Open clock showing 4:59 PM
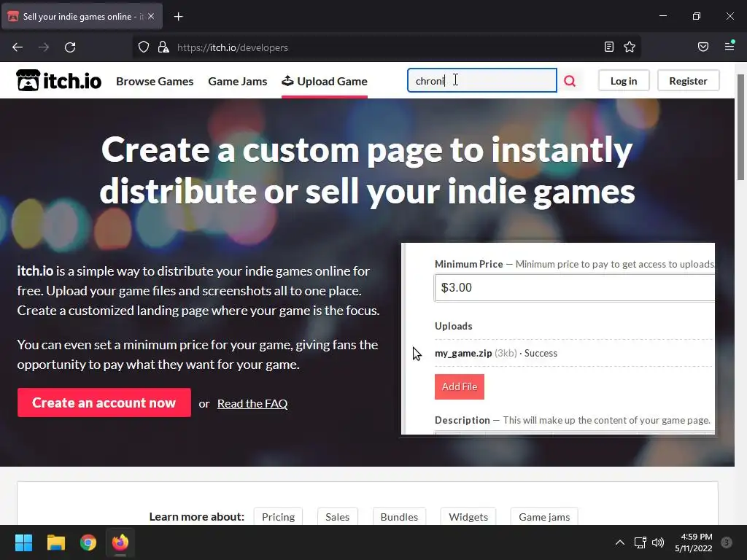Viewport: 747px width, 560px height. [x=694, y=542]
